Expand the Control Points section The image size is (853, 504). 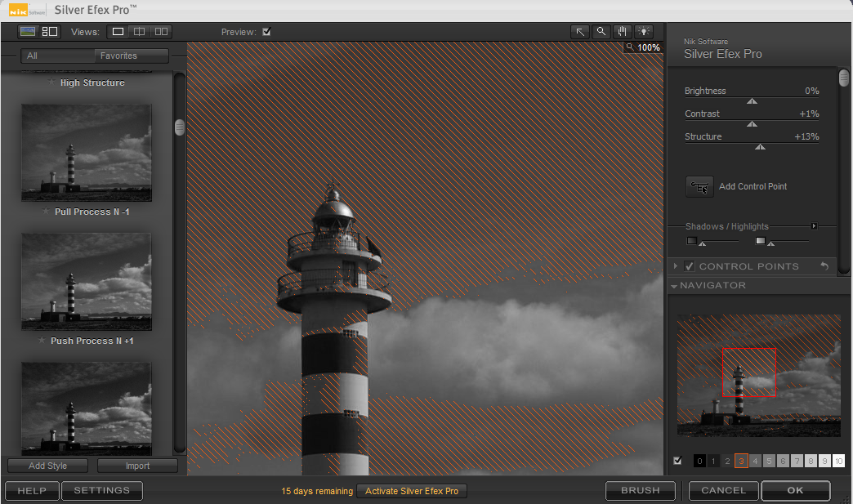click(x=675, y=266)
